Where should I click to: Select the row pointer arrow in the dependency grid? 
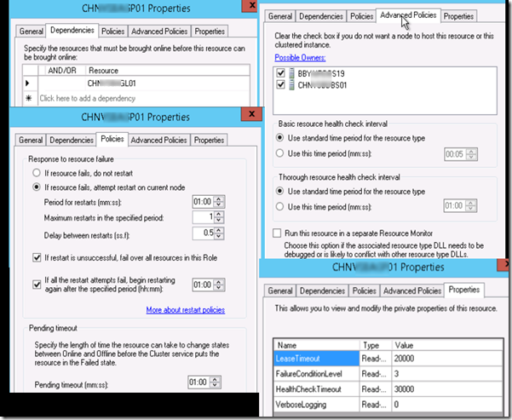pos(27,83)
